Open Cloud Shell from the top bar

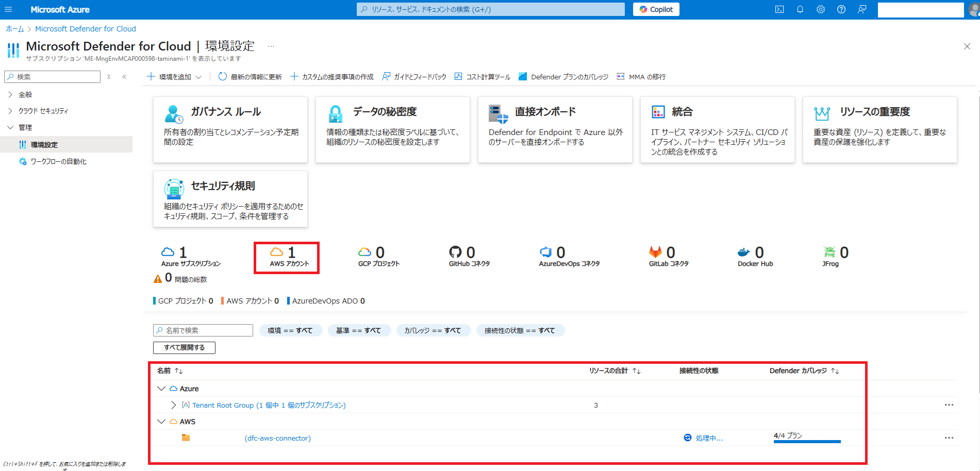click(779, 9)
